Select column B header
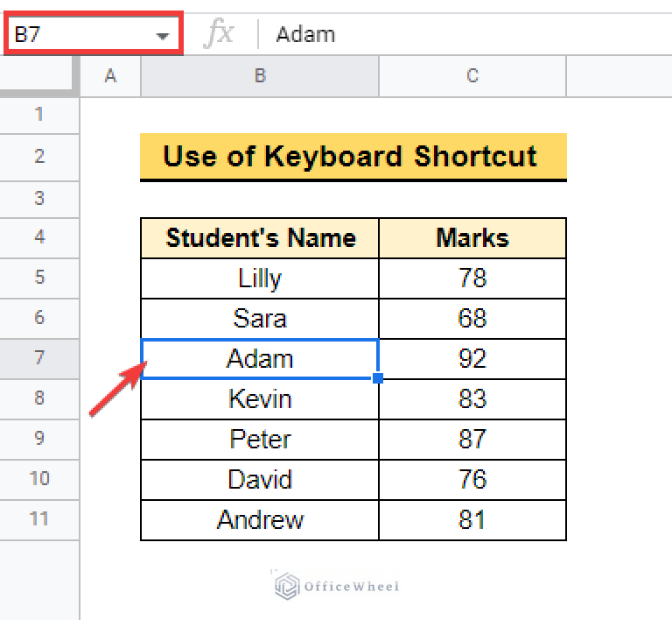The height and width of the screenshot is (620, 672). 260,76
